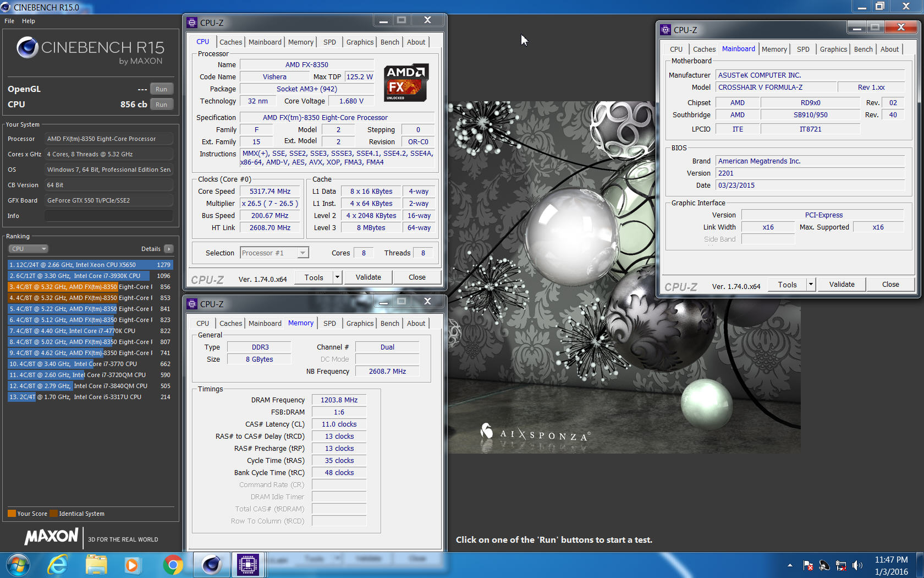Image resolution: width=924 pixels, height=578 pixels.
Task: Click Tools button in Mainboard window
Action: click(788, 285)
